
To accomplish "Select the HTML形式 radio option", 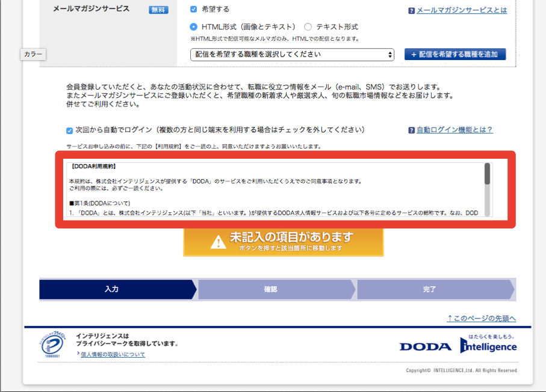I will tap(193, 27).
